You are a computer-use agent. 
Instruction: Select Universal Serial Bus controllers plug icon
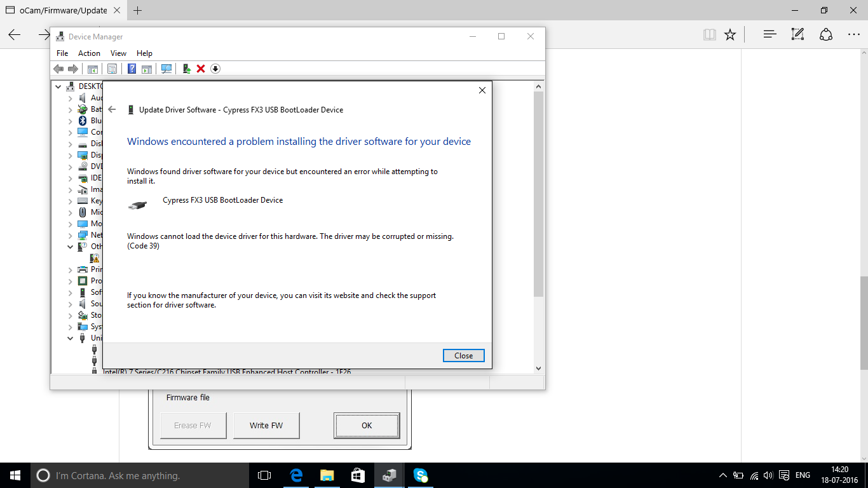(82, 338)
